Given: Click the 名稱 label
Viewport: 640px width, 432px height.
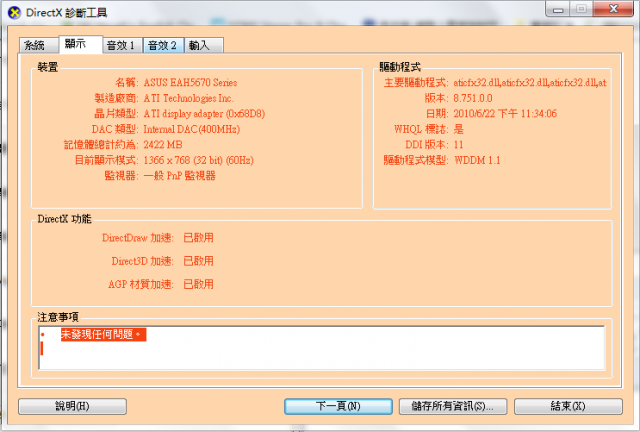Looking at the screenshot, I should point(127,82).
